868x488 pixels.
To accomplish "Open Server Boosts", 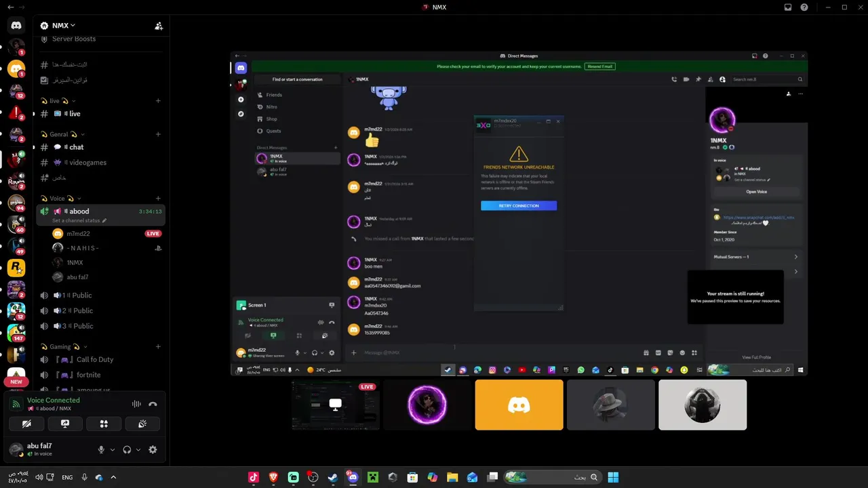I will click(x=73, y=39).
